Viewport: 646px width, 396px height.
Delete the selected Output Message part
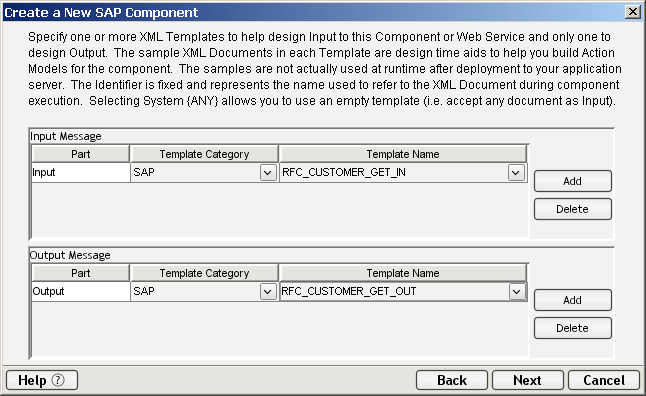(x=573, y=328)
